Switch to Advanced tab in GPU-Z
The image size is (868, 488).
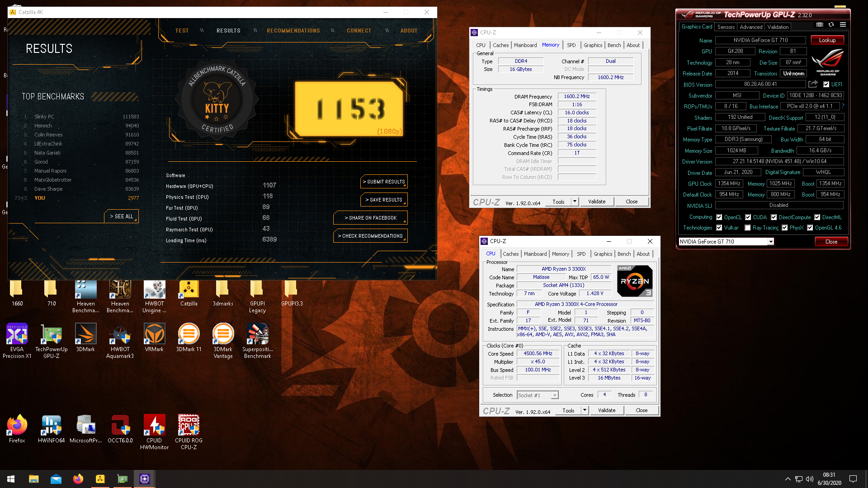point(751,27)
